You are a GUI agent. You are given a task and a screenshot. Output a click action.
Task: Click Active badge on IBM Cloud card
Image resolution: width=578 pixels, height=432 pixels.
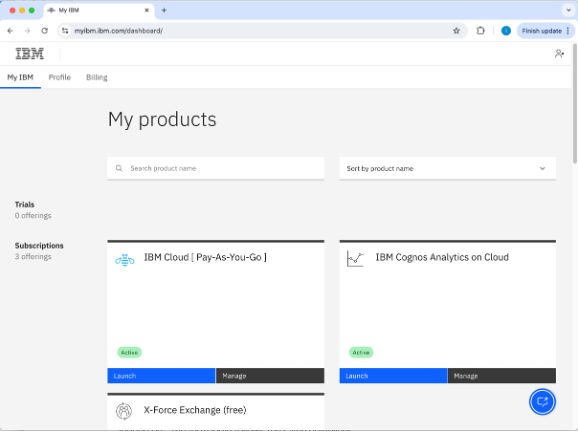(129, 352)
